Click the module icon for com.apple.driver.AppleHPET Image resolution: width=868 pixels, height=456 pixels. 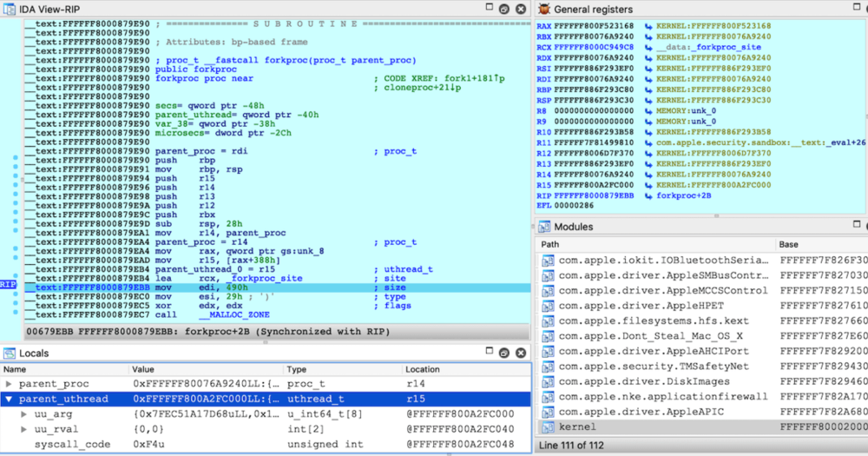pyautogui.click(x=547, y=306)
